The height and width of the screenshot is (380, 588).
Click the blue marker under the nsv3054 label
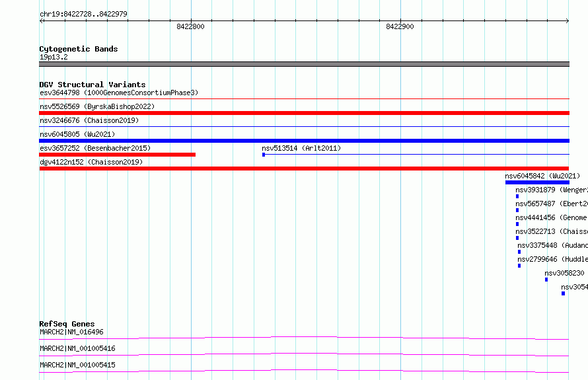click(x=563, y=293)
